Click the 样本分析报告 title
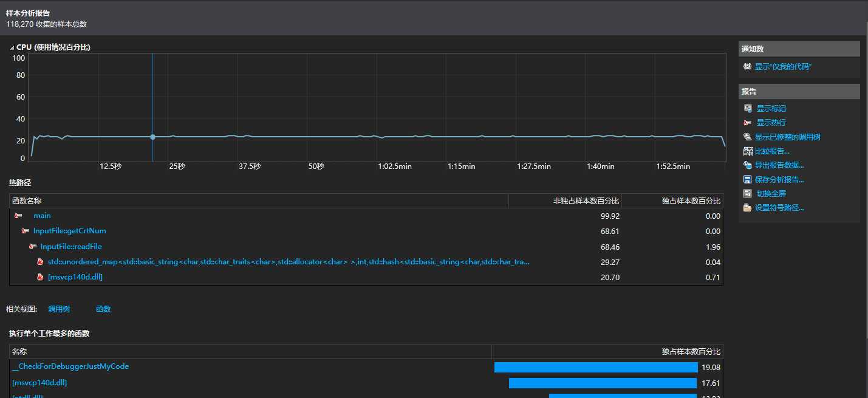The width and height of the screenshot is (868, 398). 28,13
